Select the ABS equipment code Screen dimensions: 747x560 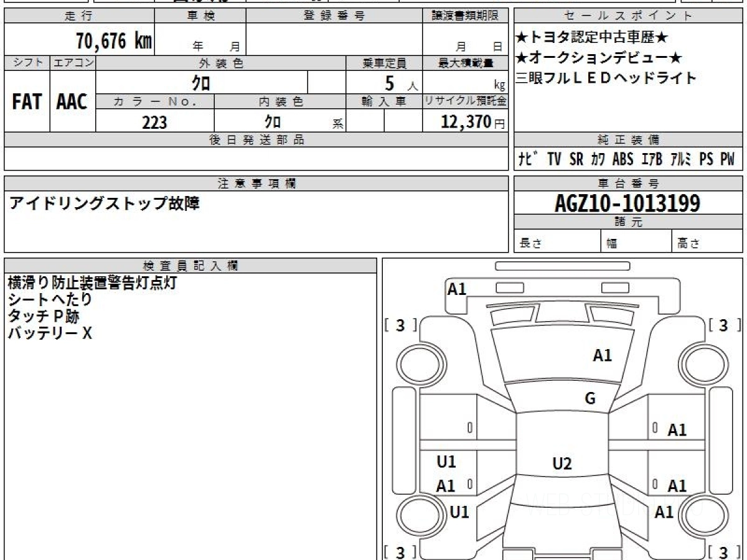(622, 159)
